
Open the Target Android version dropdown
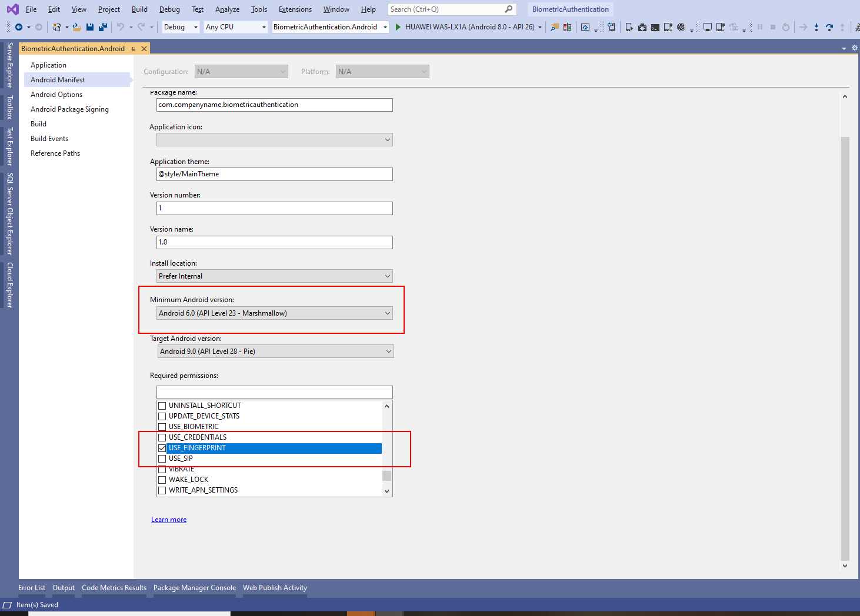(388, 351)
